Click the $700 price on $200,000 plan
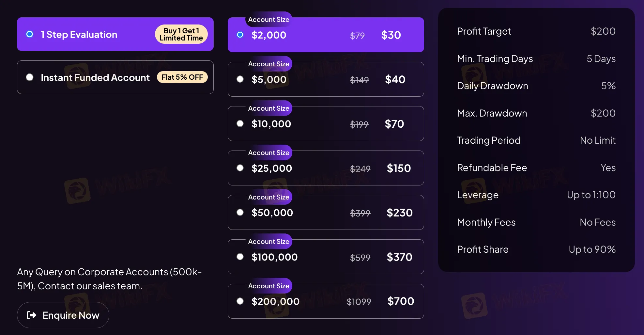Image resolution: width=644 pixels, height=335 pixels. 401,301
